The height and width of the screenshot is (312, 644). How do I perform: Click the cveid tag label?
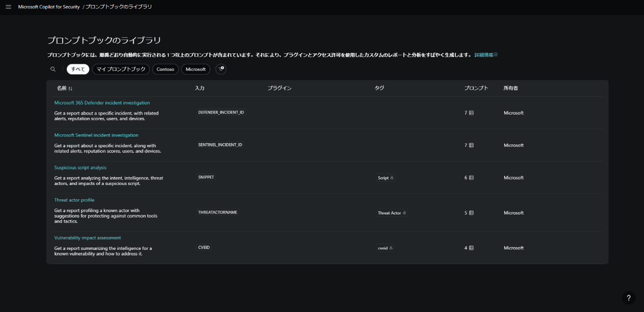click(383, 248)
